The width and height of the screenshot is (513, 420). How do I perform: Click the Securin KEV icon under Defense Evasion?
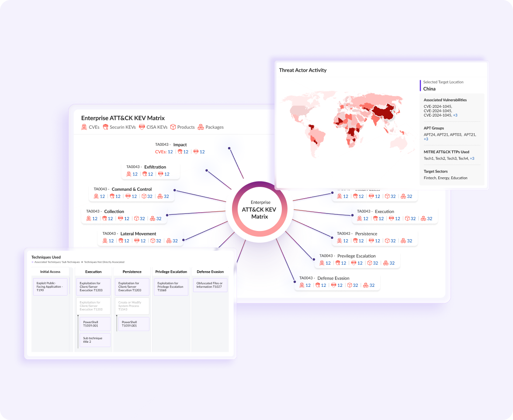[317, 285]
